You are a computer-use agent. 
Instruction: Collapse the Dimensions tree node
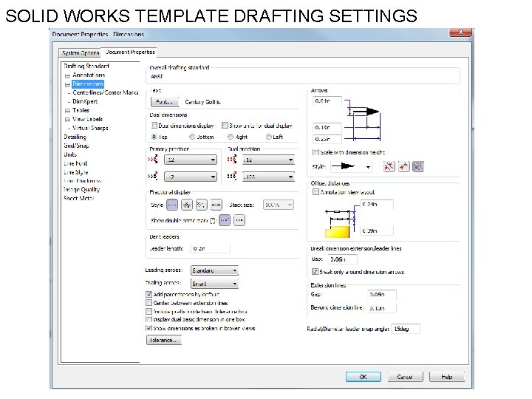click(x=67, y=84)
